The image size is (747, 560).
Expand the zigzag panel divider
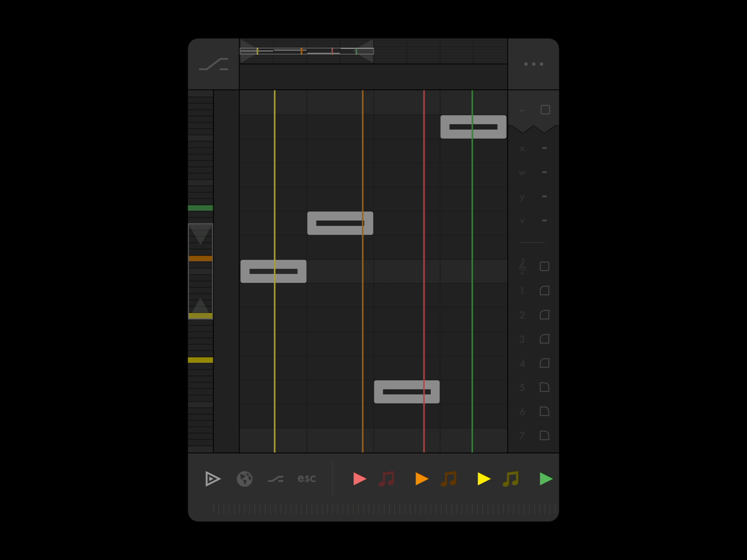coord(533,129)
